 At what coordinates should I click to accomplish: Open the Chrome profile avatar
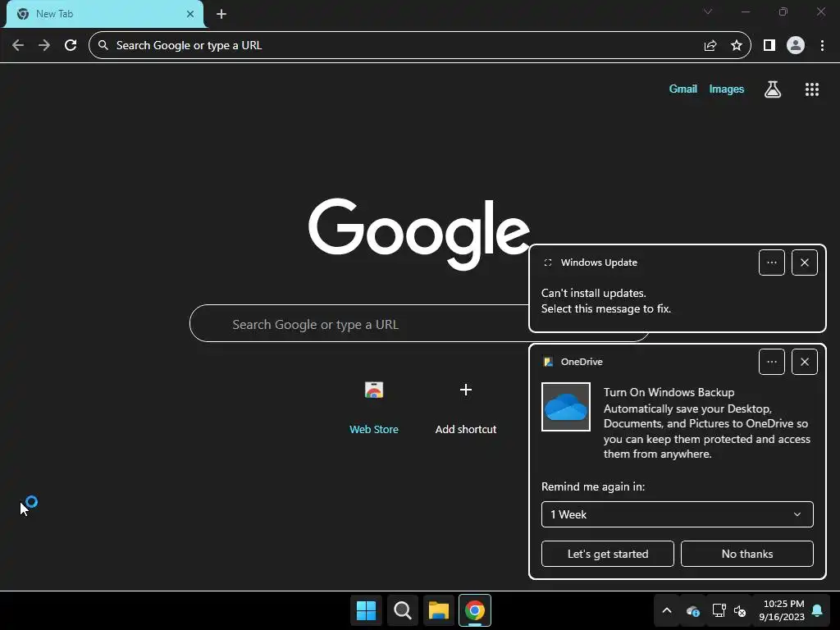pyautogui.click(x=796, y=46)
